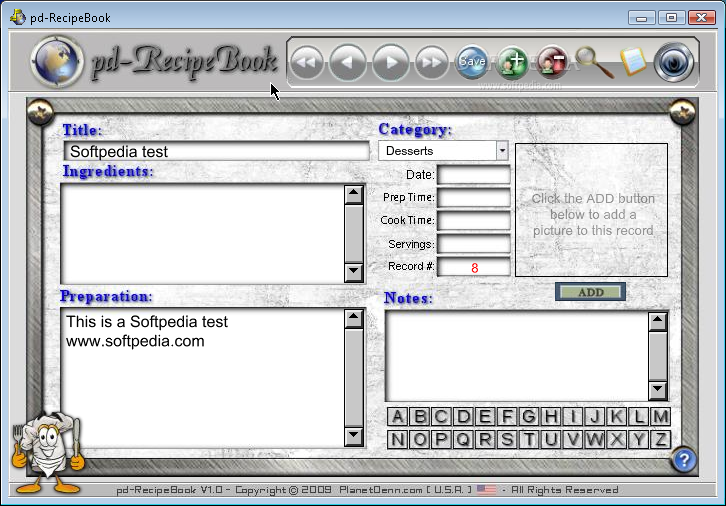Click into the Preparation text area
The image size is (726, 506).
click(x=203, y=378)
